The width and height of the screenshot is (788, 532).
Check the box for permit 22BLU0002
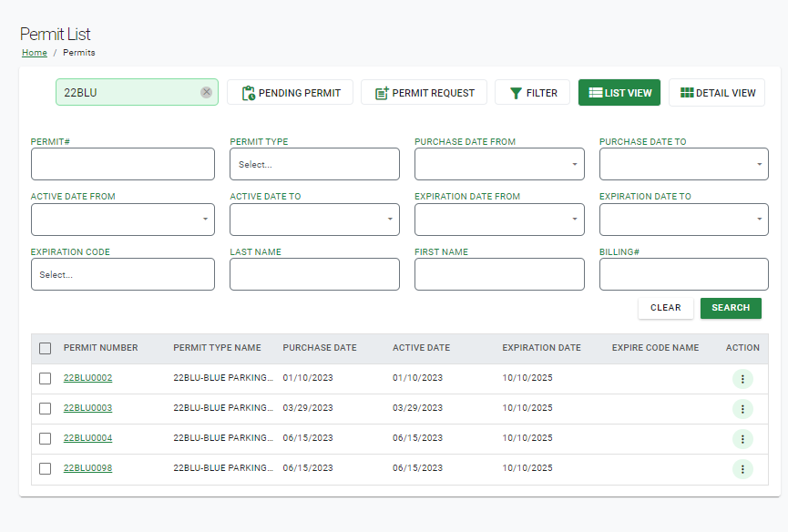46,378
